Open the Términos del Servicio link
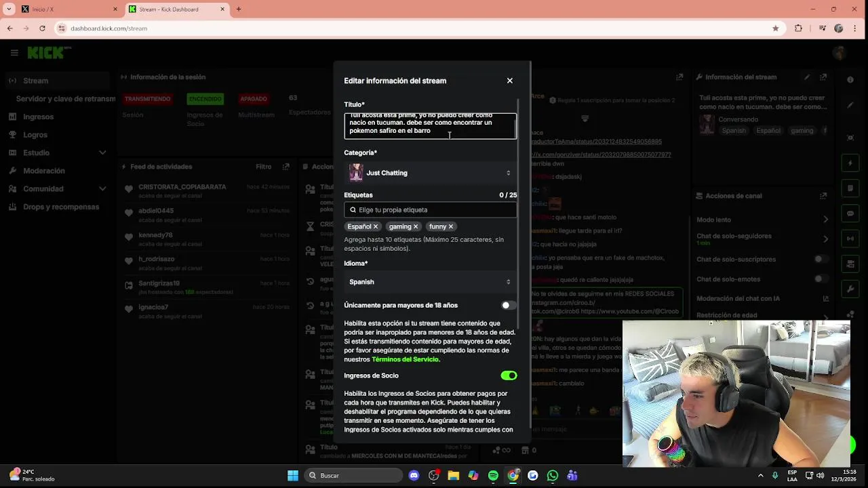This screenshot has width=868, height=488. (405, 359)
